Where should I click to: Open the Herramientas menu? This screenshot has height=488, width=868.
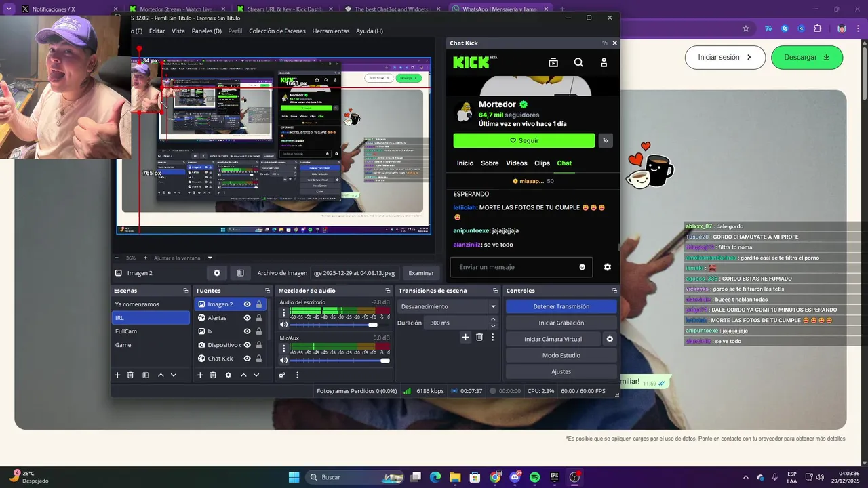331,31
